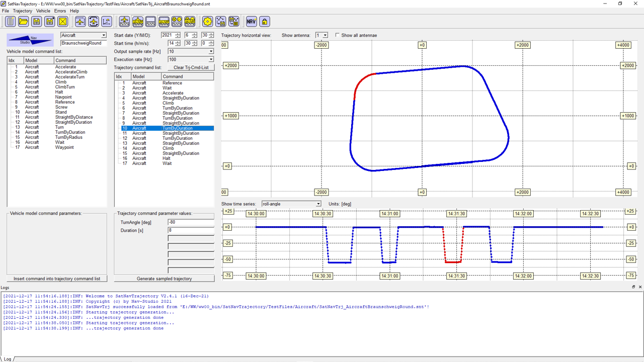Click the padlock toolbar icon

click(264, 21)
